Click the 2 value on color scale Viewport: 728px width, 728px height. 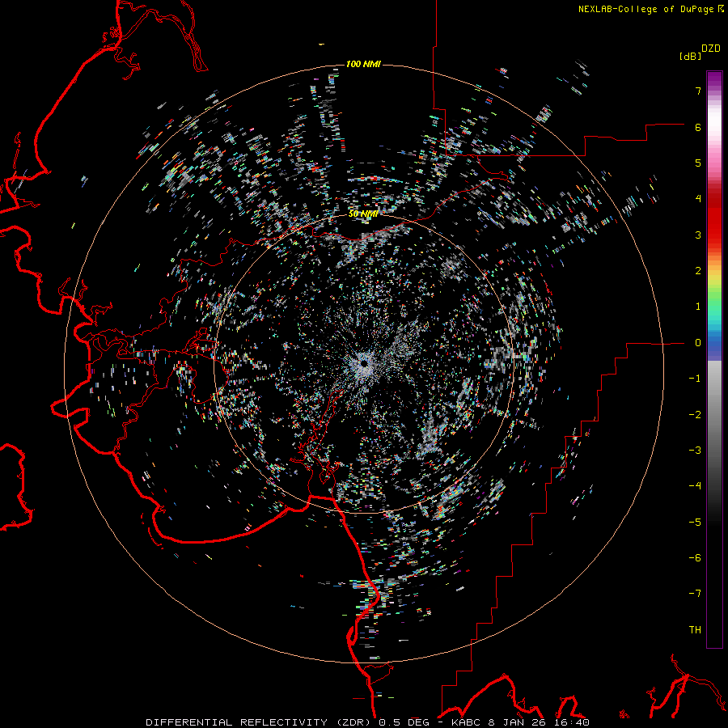pyautogui.click(x=698, y=271)
